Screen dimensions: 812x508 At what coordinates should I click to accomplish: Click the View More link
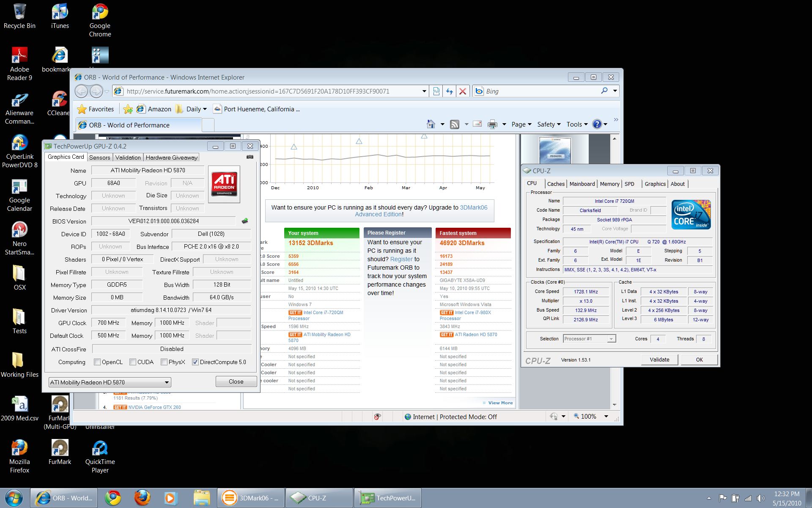500,403
